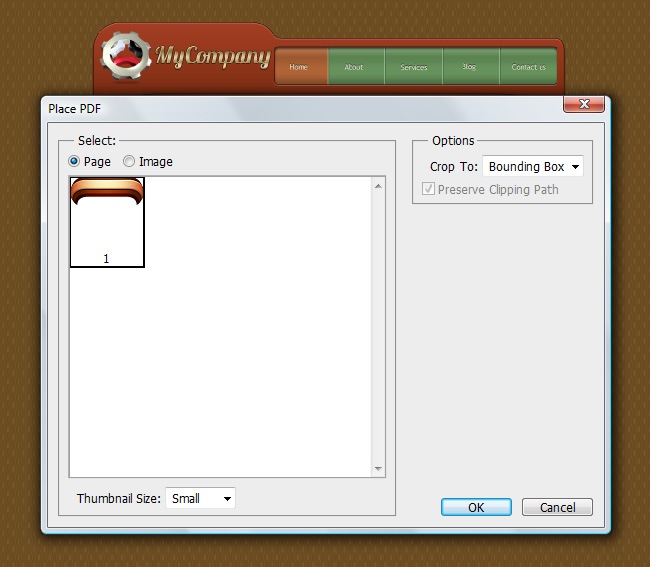Click the About navigation tab
This screenshot has height=567, width=650.
click(x=356, y=66)
